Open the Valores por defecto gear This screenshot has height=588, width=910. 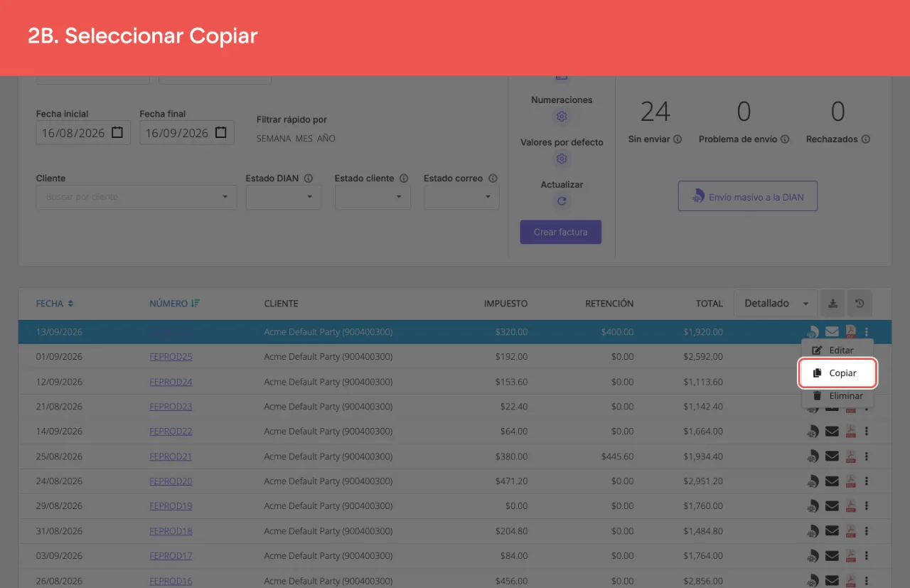[562, 159]
